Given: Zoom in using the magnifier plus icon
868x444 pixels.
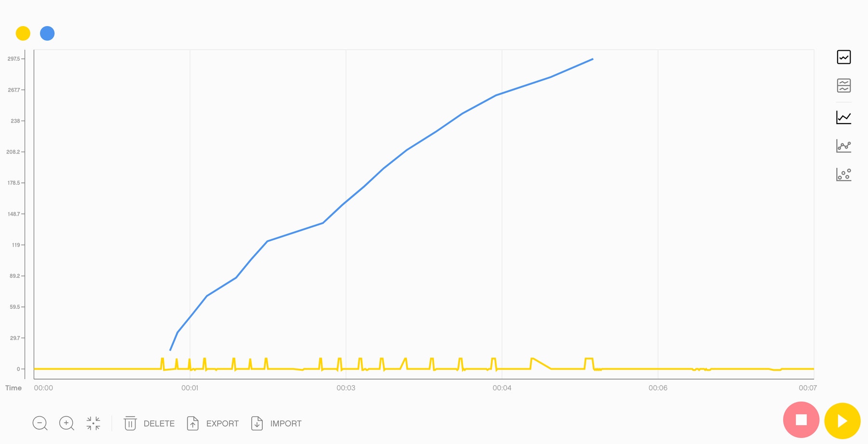Looking at the screenshot, I should (x=67, y=423).
